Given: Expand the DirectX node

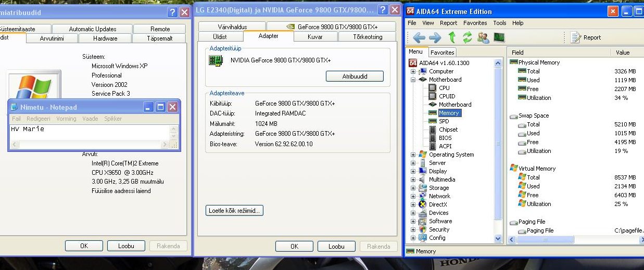Looking at the screenshot, I should pyautogui.click(x=413, y=204).
